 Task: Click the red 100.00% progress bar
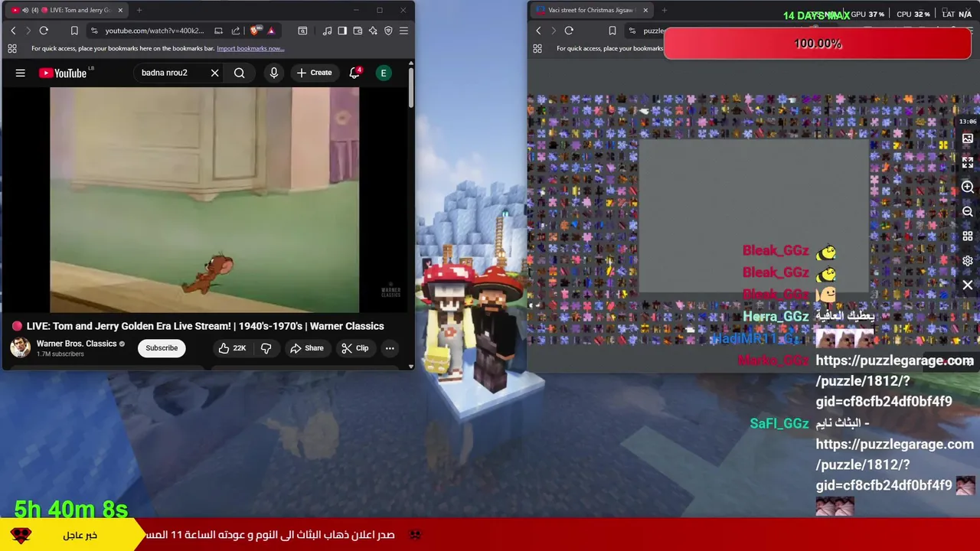click(818, 44)
